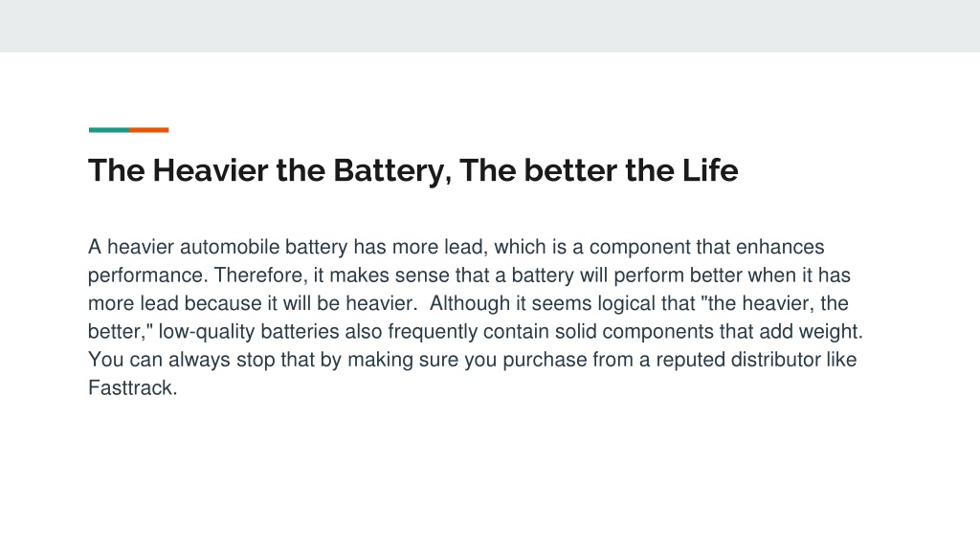
Task: Click the word "low-quality" in the paragraph
Action: (207, 332)
